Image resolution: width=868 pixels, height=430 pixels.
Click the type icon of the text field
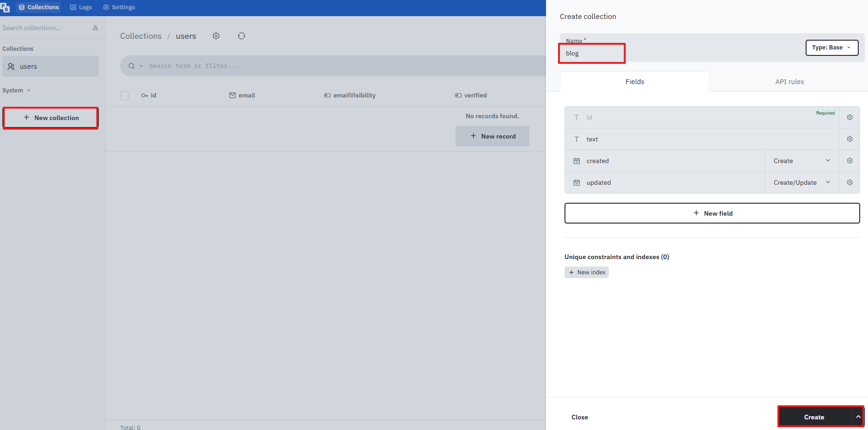point(577,139)
